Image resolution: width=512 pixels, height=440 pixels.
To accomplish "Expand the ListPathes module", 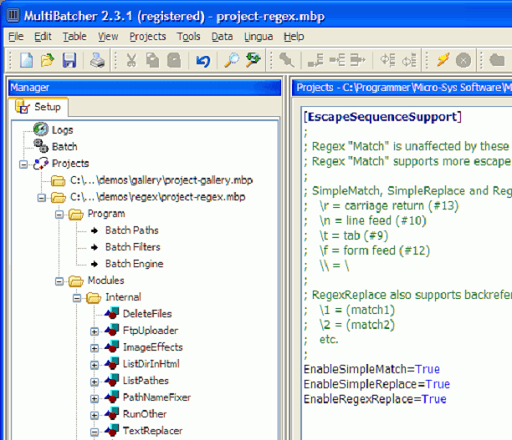I will (94, 381).
